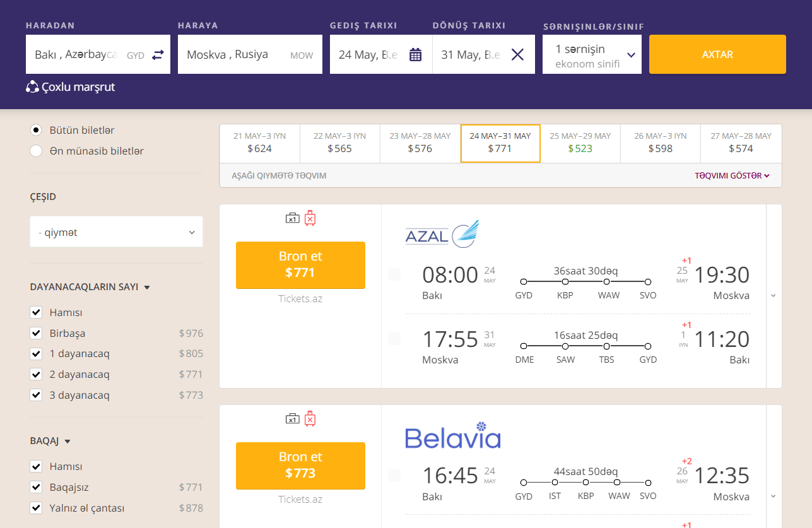Open passengers and class dropdown
The height and width of the screenshot is (528, 812).
592,56
